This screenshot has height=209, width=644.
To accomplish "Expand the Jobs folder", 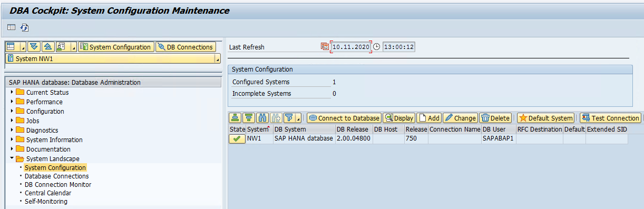I will [12, 121].
